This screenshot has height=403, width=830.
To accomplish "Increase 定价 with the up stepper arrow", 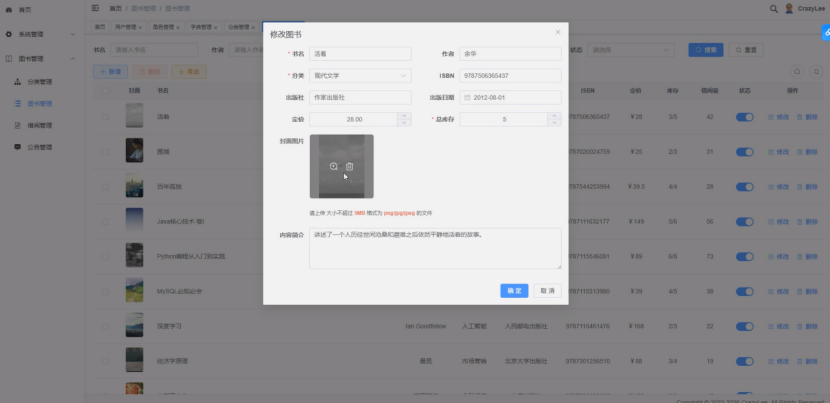I will click(x=404, y=116).
